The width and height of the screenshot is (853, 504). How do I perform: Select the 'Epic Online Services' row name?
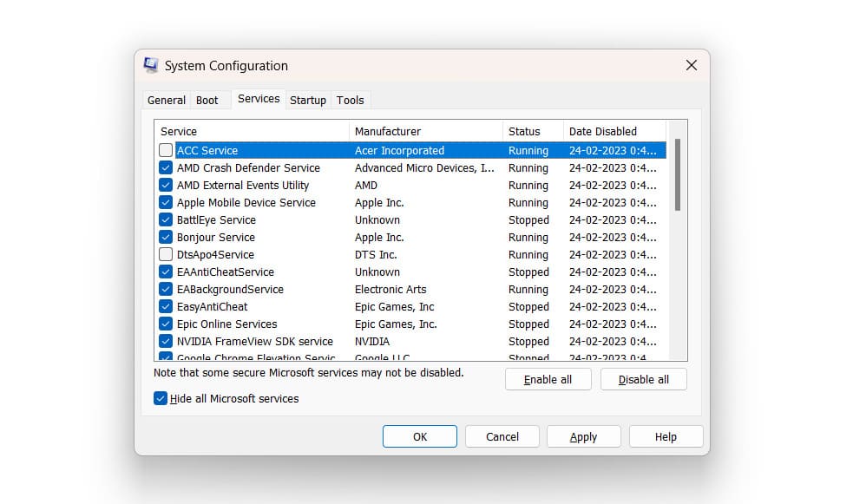point(226,324)
